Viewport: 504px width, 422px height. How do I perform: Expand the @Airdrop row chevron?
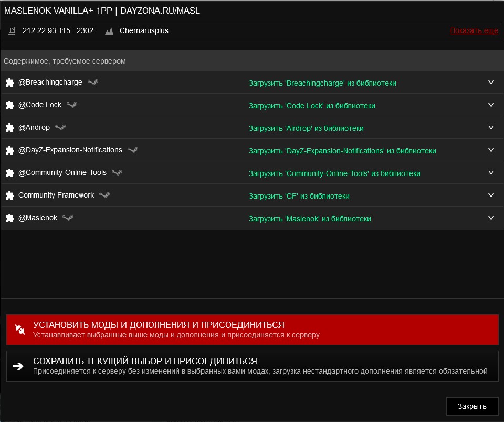491,127
